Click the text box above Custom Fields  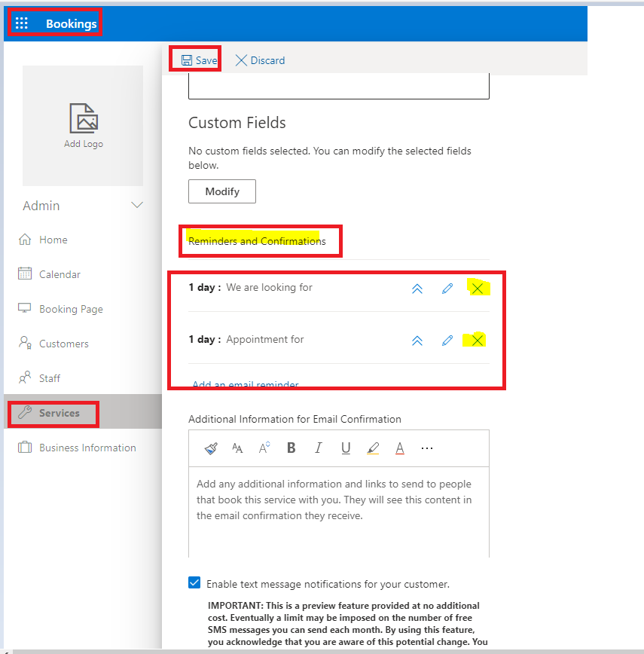(x=339, y=87)
